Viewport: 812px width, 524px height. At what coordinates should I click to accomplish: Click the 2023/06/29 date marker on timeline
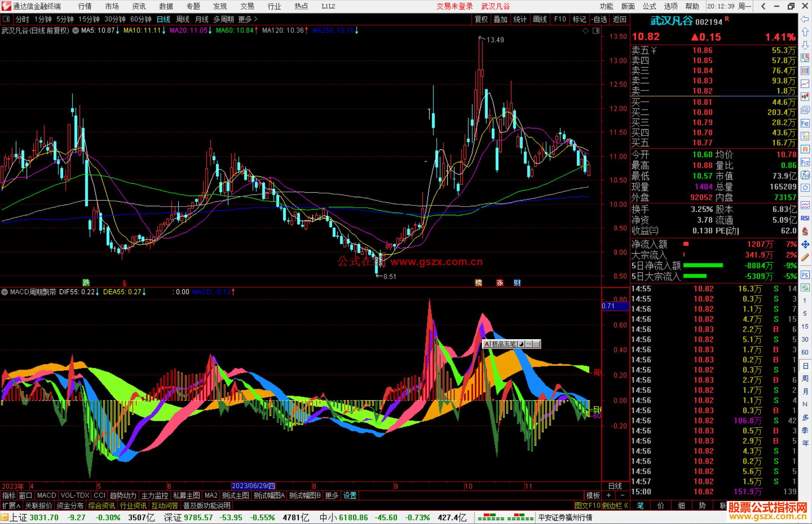click(253, 486)
